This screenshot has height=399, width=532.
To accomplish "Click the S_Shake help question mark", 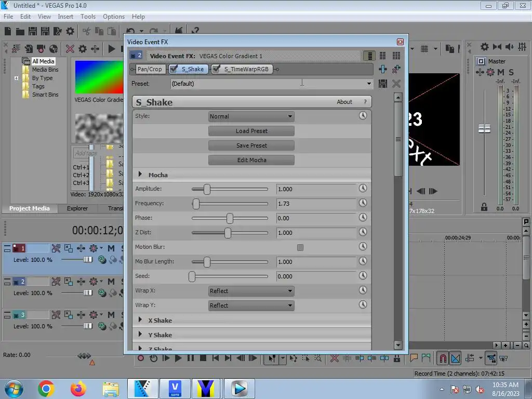I will 365,102.
